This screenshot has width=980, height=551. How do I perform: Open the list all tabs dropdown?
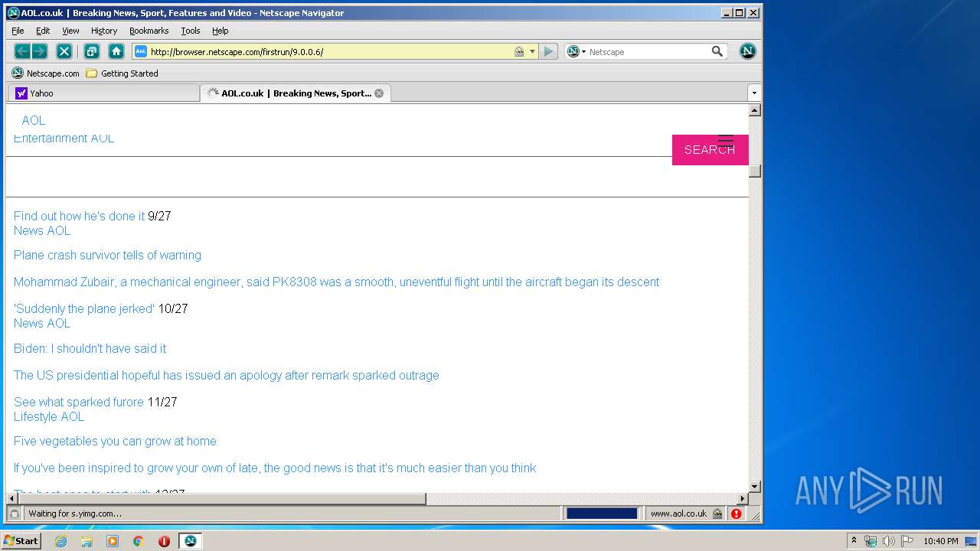pos(754,93)
